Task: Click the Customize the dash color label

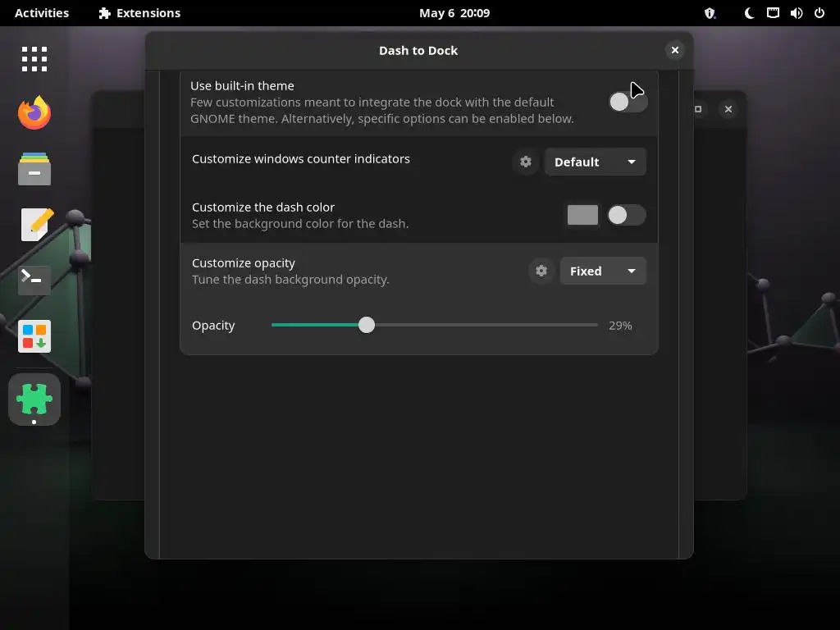Action: (x=263, y=208)
